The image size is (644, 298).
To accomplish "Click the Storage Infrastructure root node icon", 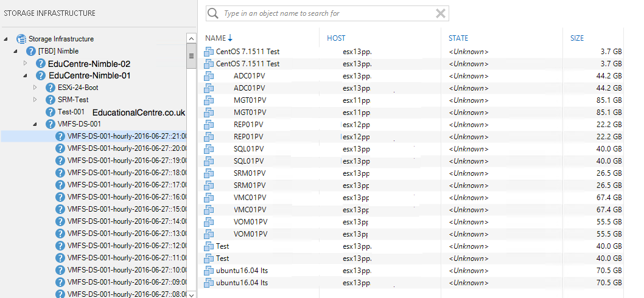I will 21,39.
